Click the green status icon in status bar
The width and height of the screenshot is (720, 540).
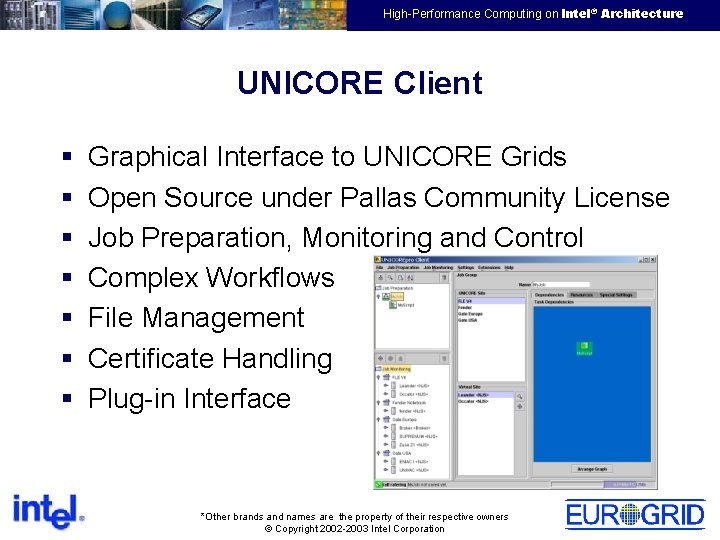point(378,484)
